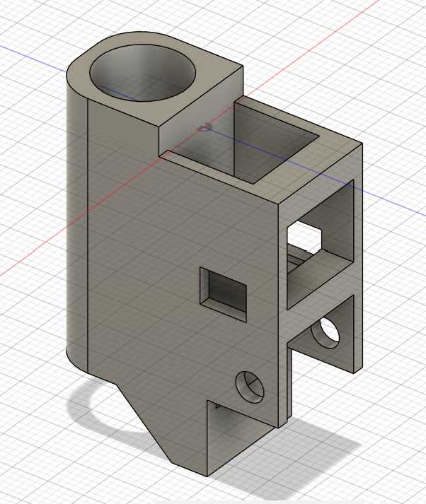Select the origin point marker
This screenshot has width=426, height=504.
pos(206,127)
